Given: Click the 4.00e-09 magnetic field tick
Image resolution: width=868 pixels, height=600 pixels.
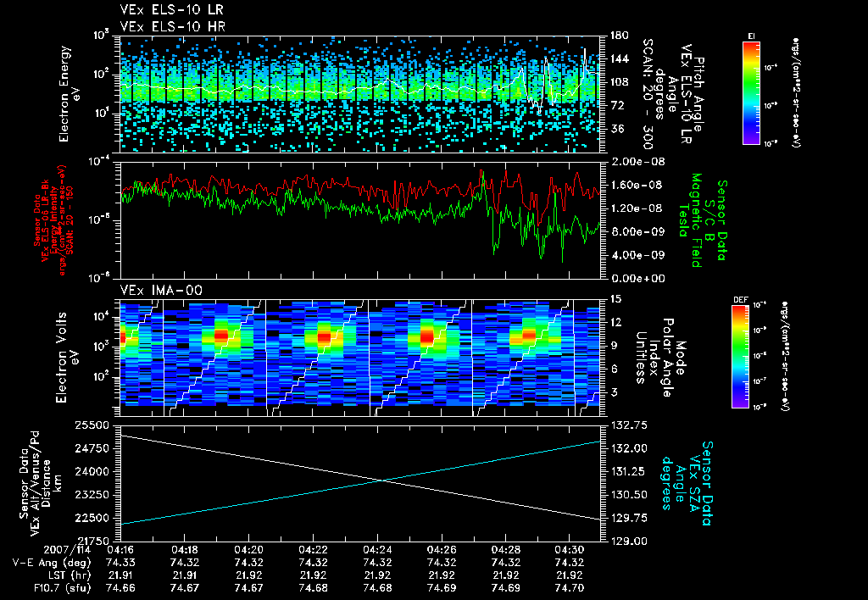Looking at the screenshot, I should tap(637, 255).
